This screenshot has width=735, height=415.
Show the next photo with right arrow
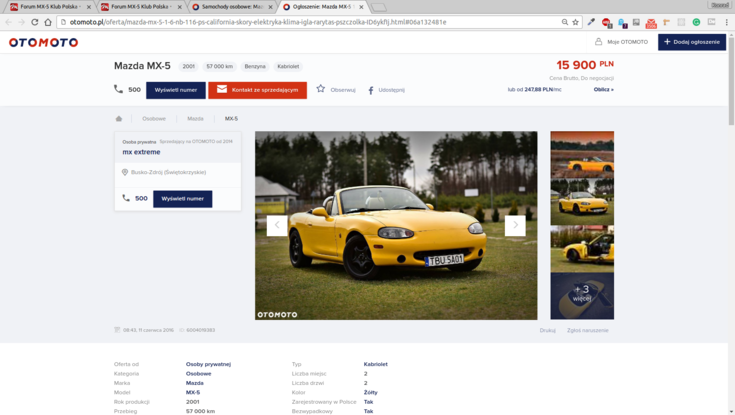[515, 226]
